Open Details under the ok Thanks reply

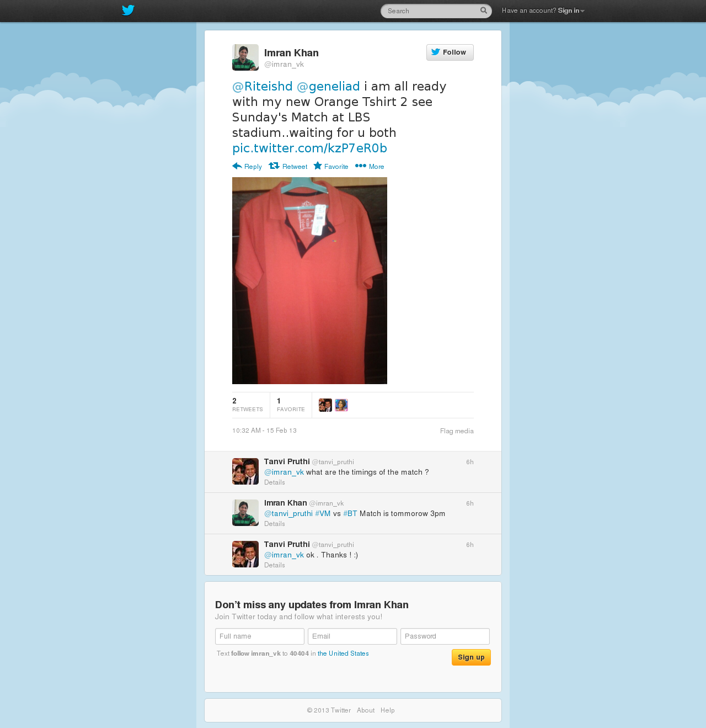[275, 565]
